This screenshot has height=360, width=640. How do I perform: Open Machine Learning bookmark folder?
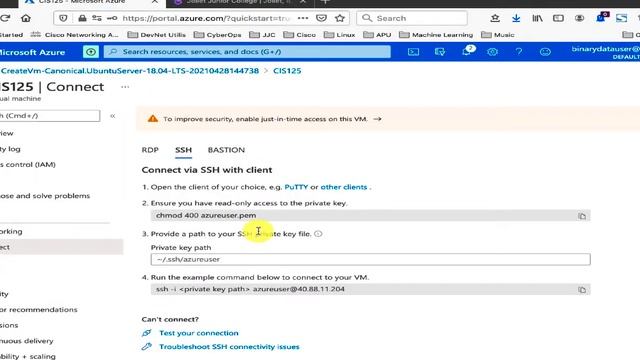tap(436, 35)
